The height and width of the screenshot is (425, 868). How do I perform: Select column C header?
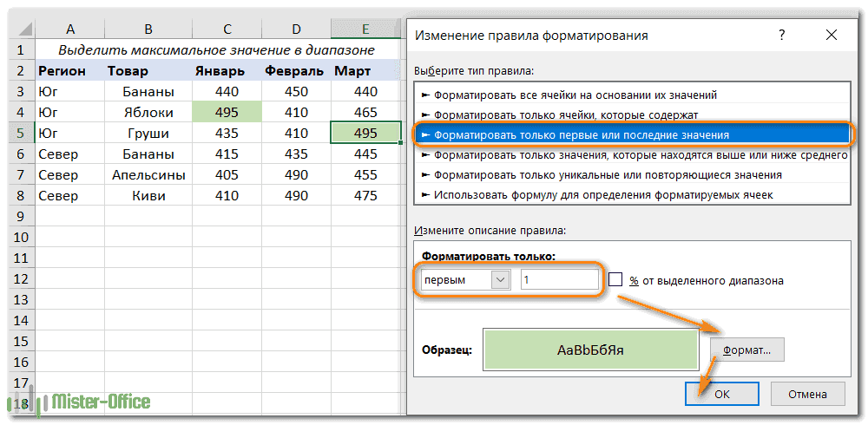[x=227, y=30]
